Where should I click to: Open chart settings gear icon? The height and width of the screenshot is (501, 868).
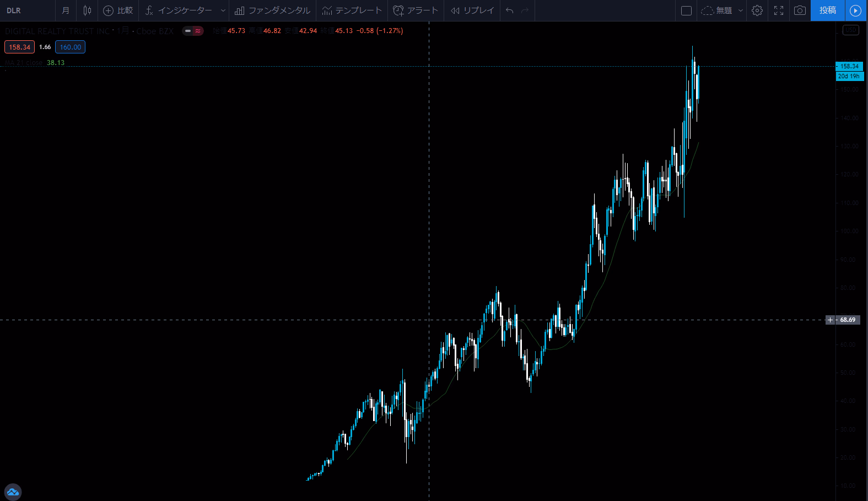pos(757,10)
